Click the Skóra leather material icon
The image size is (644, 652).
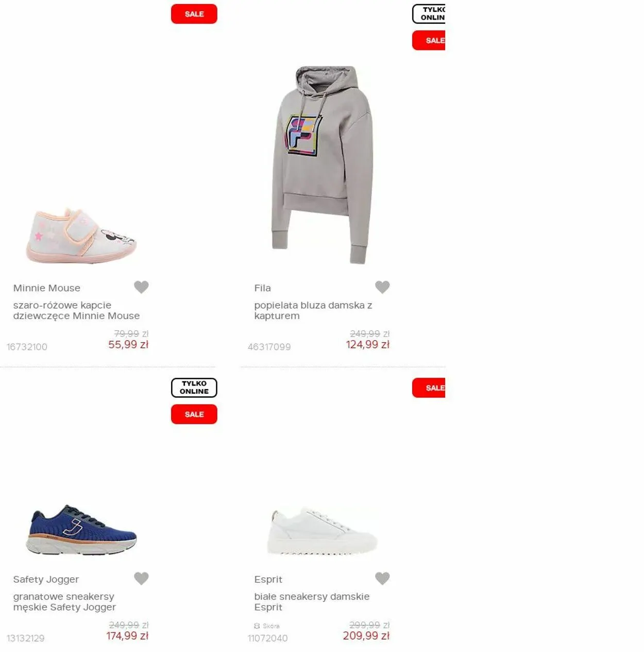[x=257, y=626]
